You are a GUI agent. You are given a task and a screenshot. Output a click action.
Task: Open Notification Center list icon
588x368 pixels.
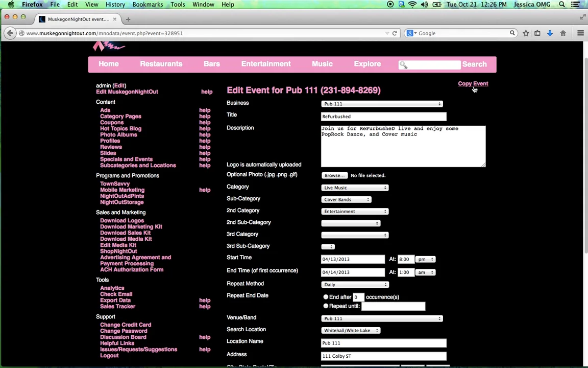pyautogui.click(x=575, y=5)
